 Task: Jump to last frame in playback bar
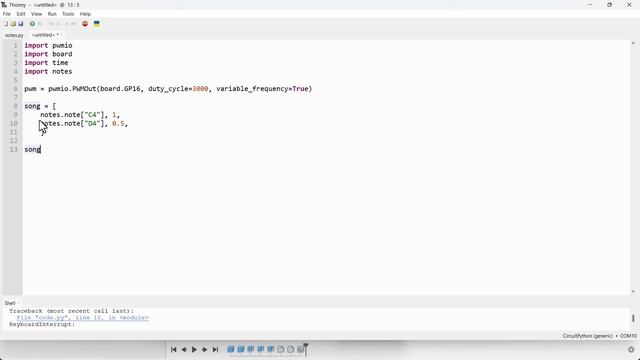coord(215,349)
